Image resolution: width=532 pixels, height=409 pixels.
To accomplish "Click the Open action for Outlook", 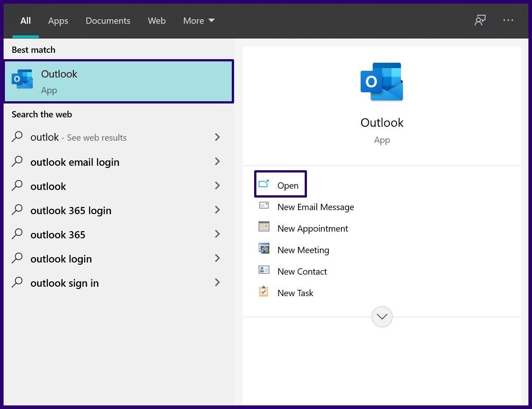I will point(280,185).
